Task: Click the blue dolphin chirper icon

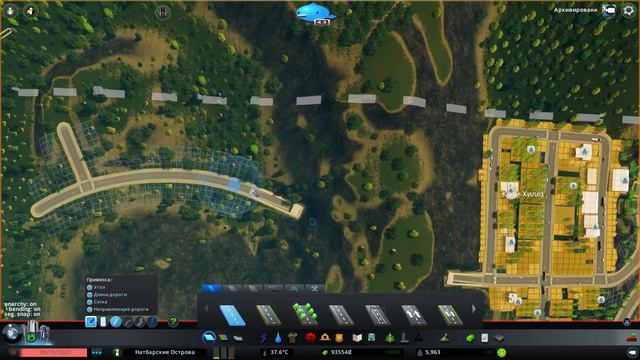Action: coord(315,13)
